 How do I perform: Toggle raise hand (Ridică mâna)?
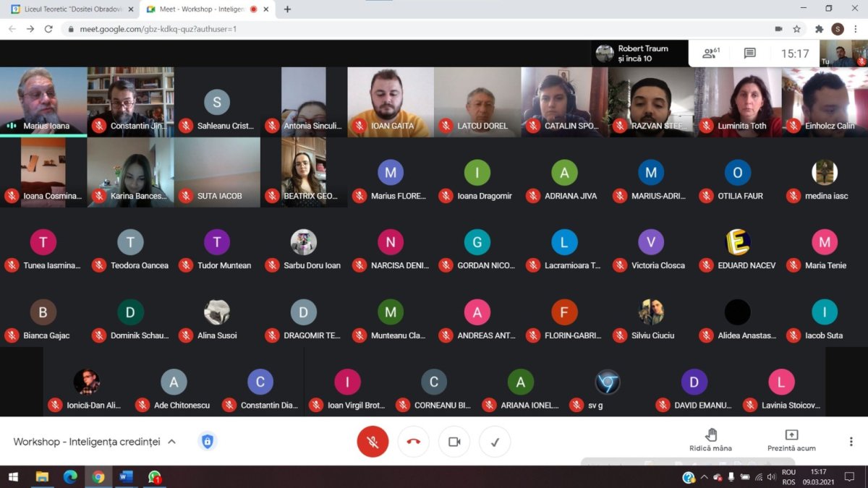[x=710, y=440]
